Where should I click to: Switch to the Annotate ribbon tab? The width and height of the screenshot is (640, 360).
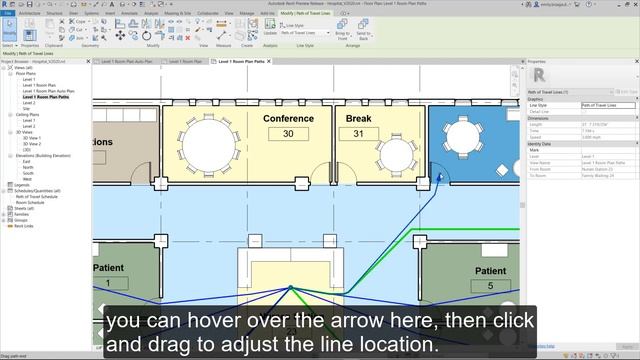[129, 13]
